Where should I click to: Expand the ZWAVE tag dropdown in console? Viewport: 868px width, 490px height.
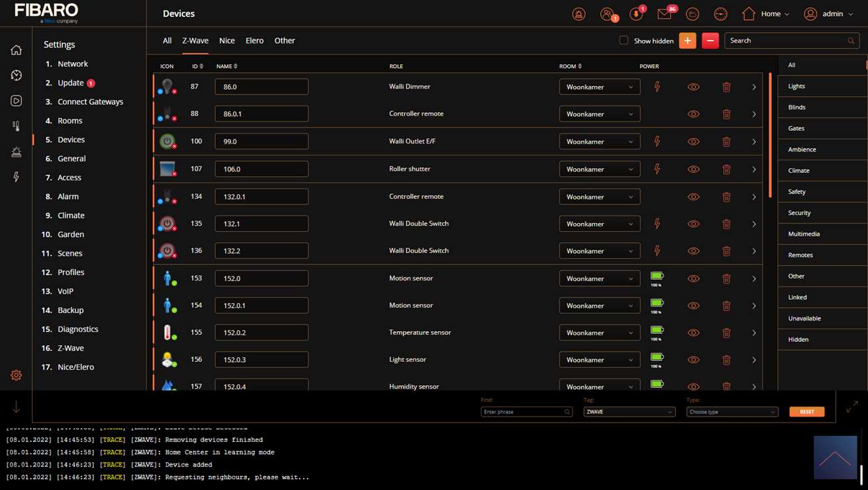(x=629, y=412)
